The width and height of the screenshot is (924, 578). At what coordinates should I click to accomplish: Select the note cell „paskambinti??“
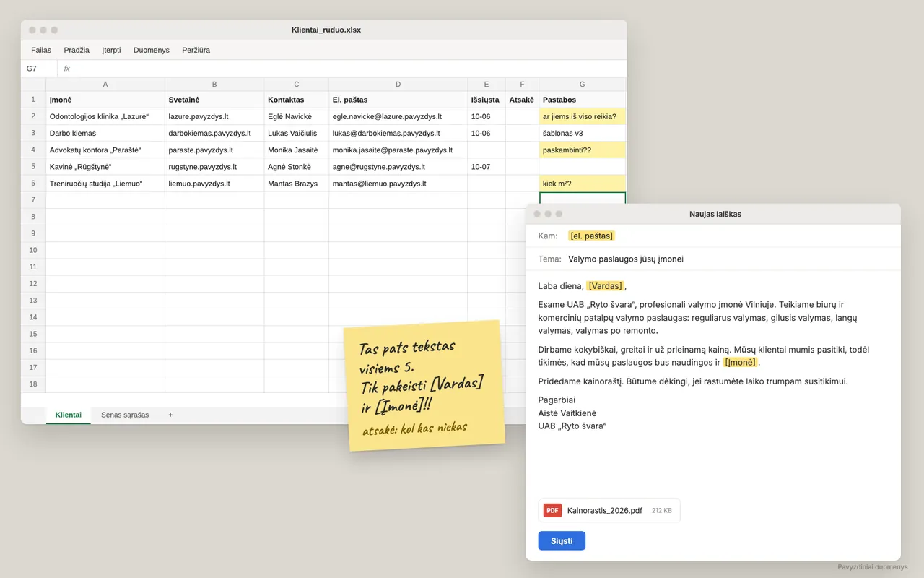583,150
